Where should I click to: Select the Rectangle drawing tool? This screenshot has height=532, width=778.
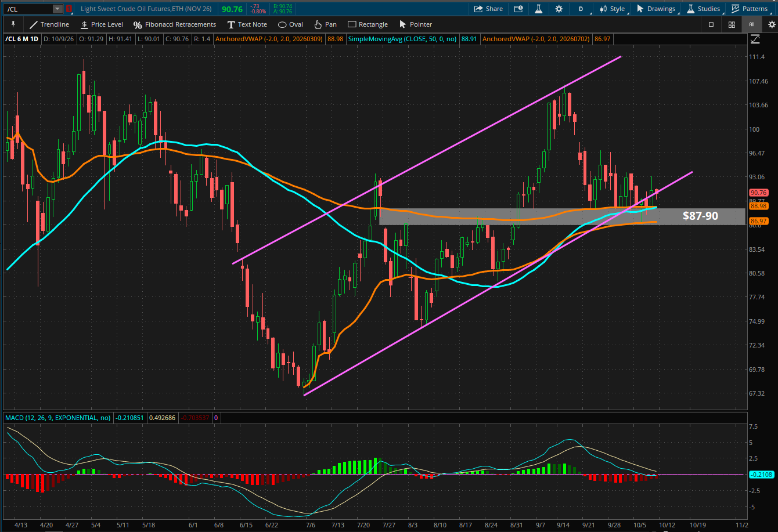pyautogui.click(x=368, y=24)
